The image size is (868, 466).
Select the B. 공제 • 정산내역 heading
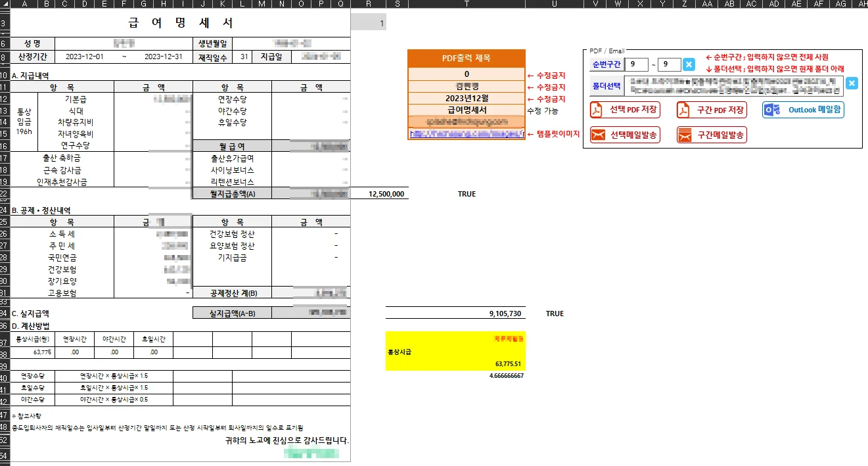[x=43, y=210]
